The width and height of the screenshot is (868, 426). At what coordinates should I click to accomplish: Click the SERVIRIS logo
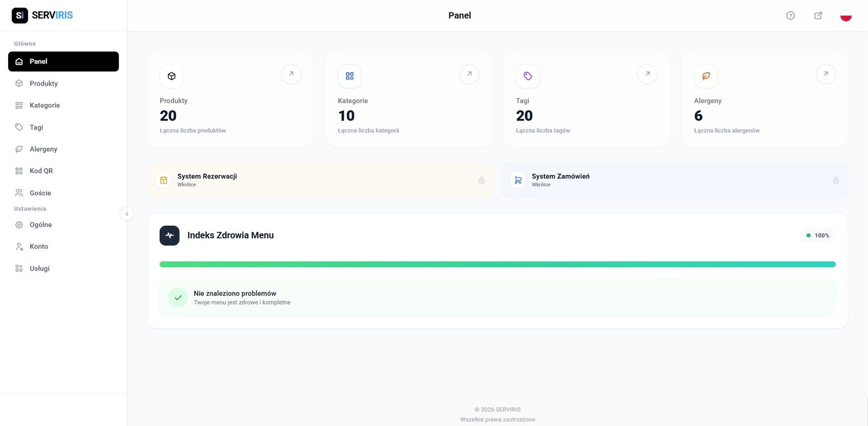pos(42,15)
